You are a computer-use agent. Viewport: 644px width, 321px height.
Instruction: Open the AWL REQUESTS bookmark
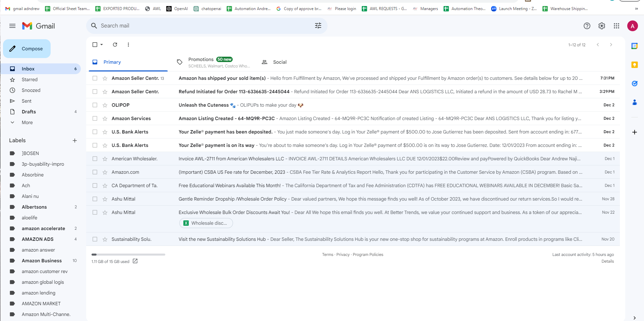coord(385,9)
